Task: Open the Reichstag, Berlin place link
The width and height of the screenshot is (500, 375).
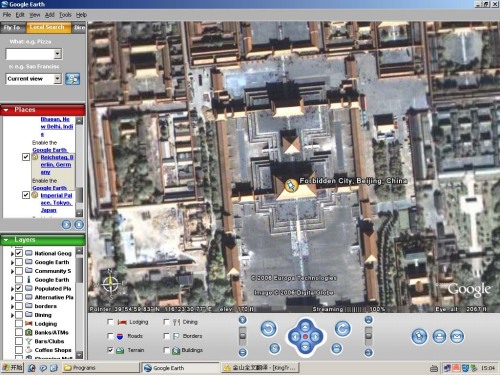Action: [x=57, y=165]
